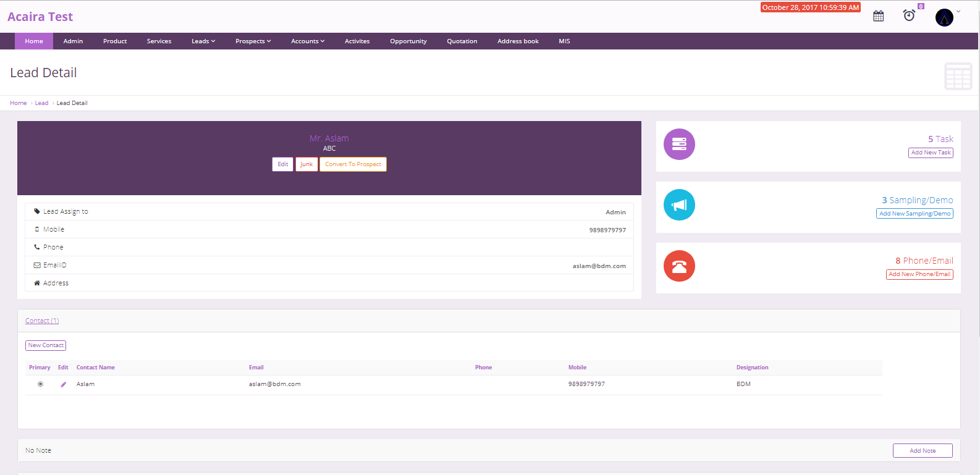Select primary radio button for Aslam
Image resolution: width=980 pixels, height=475 pixels.
[x=41, y=384]
